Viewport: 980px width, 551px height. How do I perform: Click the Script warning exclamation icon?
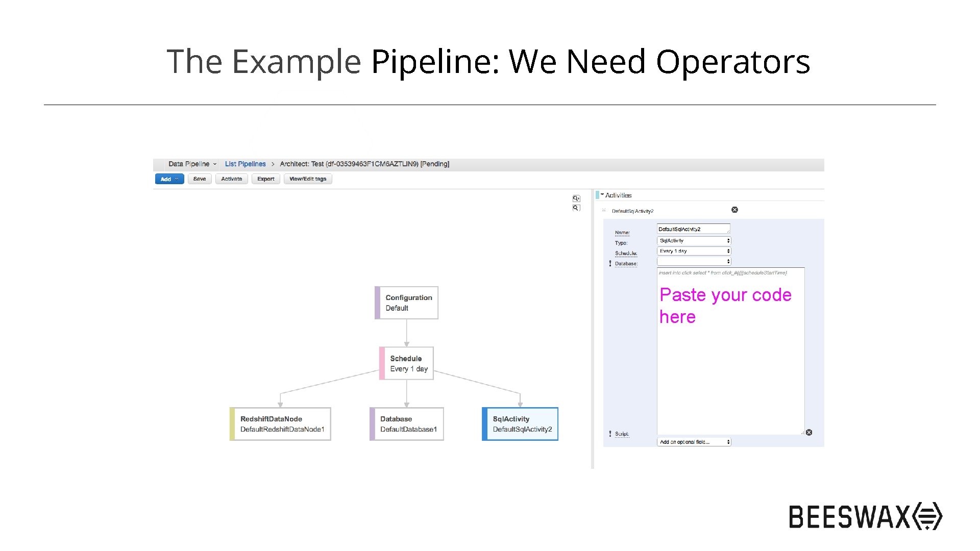tap(610, 434)
